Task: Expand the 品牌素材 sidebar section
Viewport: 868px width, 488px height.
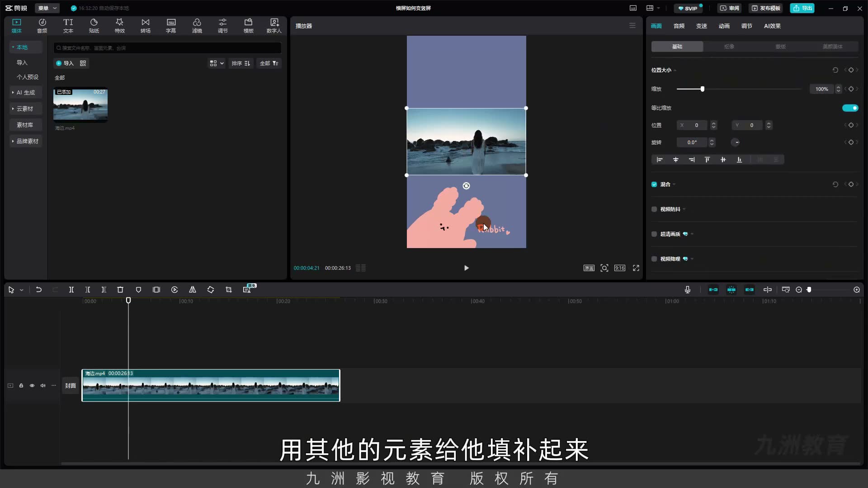Action: pyautogui.click(x=26, y=141)
